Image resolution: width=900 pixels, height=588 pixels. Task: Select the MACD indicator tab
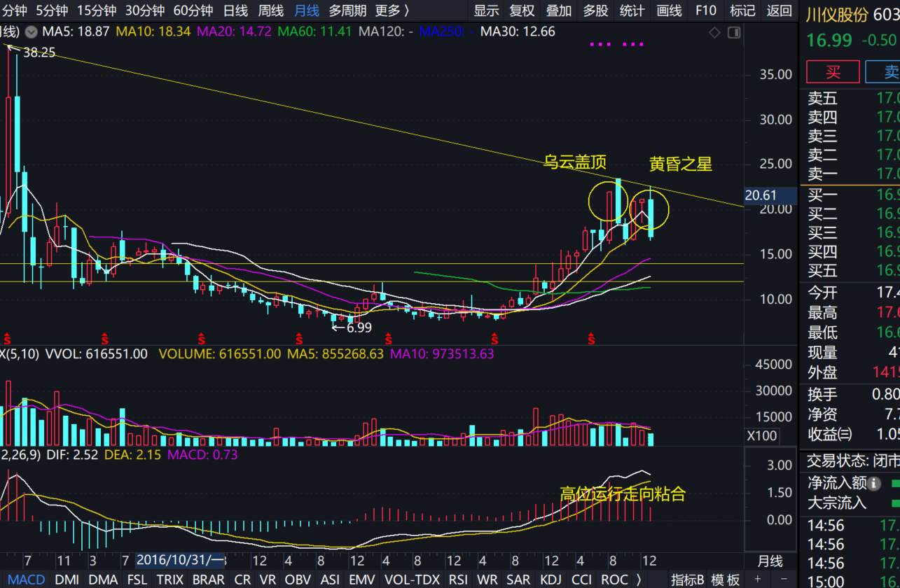27,580
